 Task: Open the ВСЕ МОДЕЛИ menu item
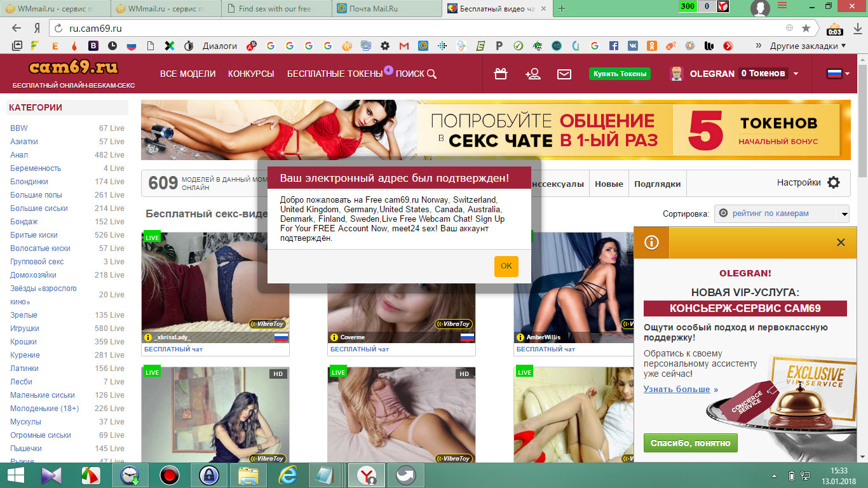[187, 74]
